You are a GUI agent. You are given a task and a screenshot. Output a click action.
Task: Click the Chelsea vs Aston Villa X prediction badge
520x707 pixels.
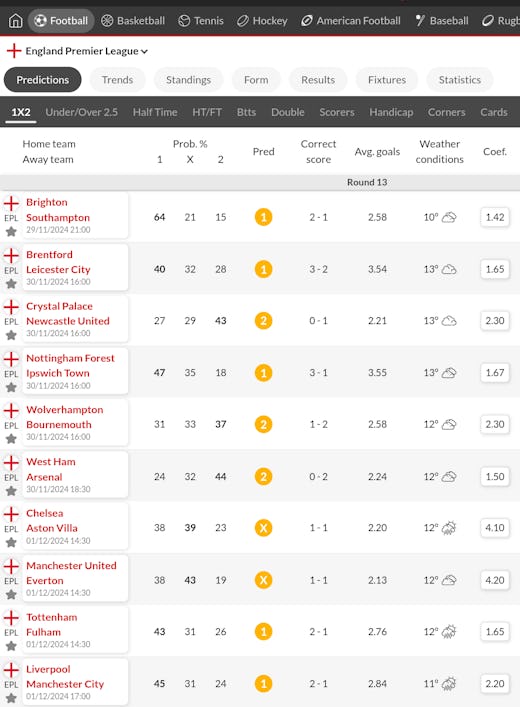pyautogui.click(x=263, y=528)
